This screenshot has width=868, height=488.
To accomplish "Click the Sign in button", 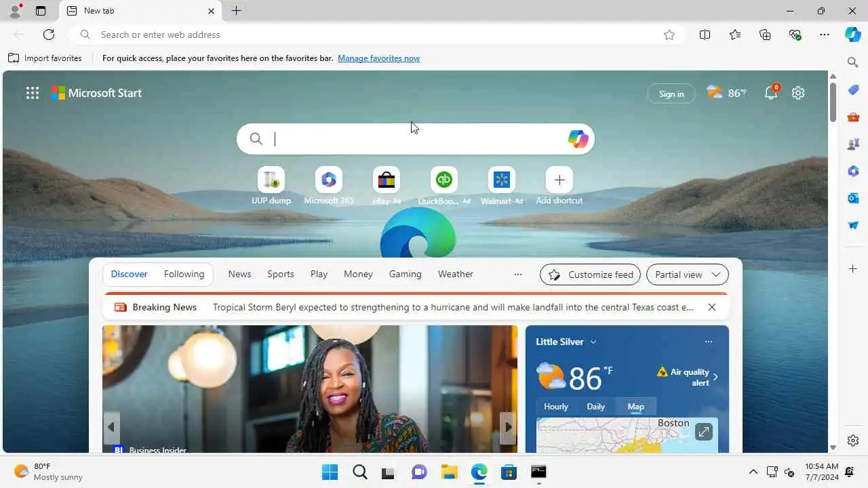I will pyautogui.click(x=671, y=94).
